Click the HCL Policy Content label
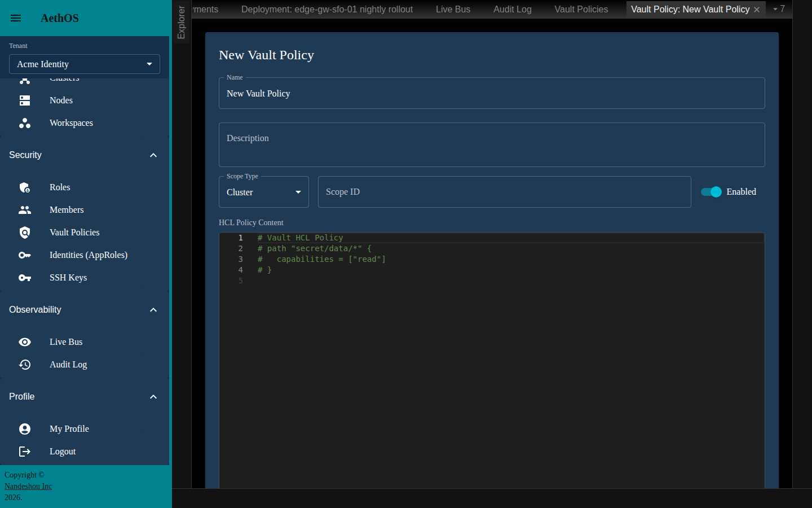Viewport: 812px width, 508px height. coord(251,222)
